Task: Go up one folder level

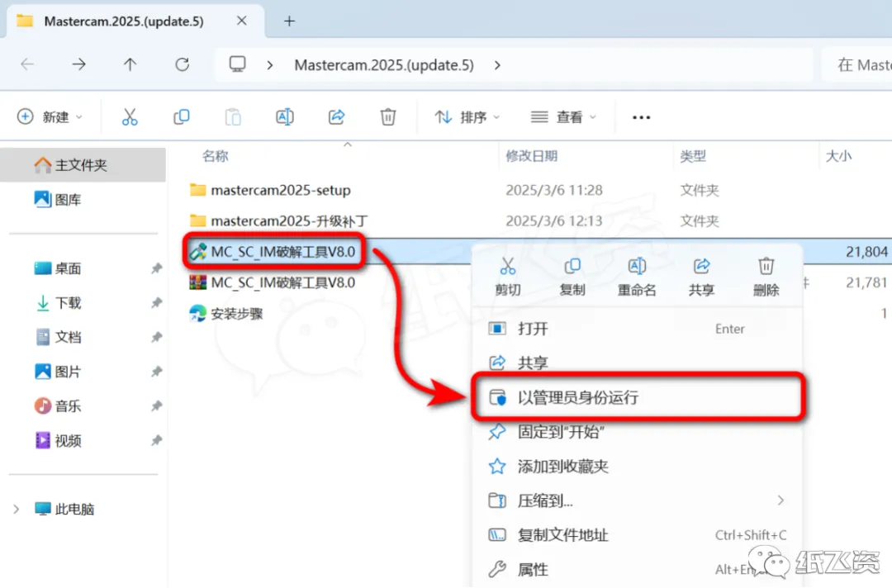Action: coord(130,64)
